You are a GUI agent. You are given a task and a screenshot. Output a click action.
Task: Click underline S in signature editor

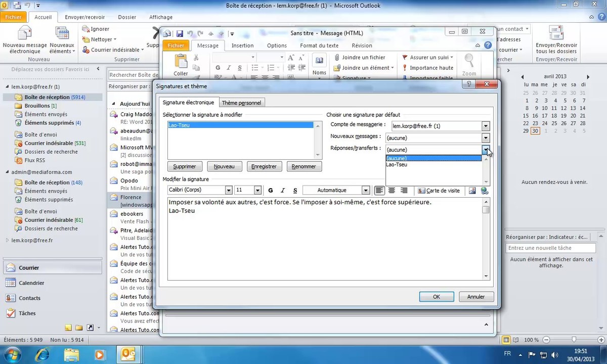tap(294, 191)
